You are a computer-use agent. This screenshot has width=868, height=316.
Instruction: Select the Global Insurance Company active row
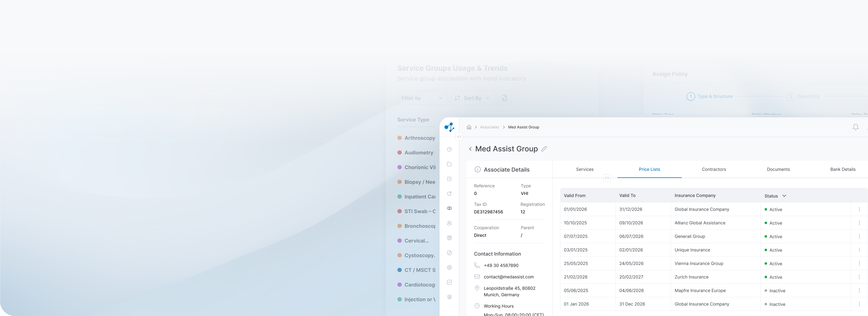point(713,209)
